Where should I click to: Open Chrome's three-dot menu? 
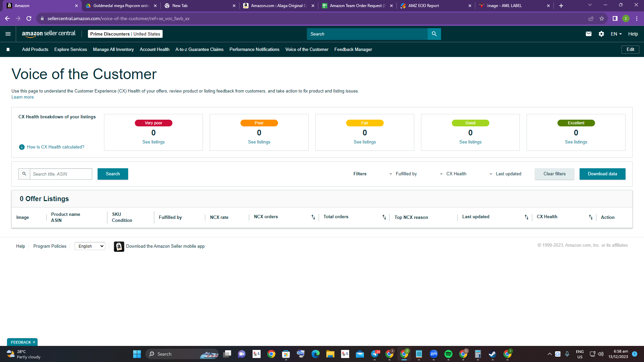(x=637, y=18)
